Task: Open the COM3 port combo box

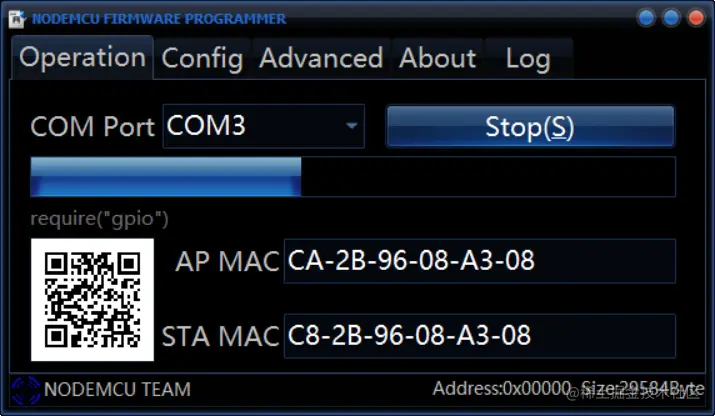Action: [x=264, y=126]
